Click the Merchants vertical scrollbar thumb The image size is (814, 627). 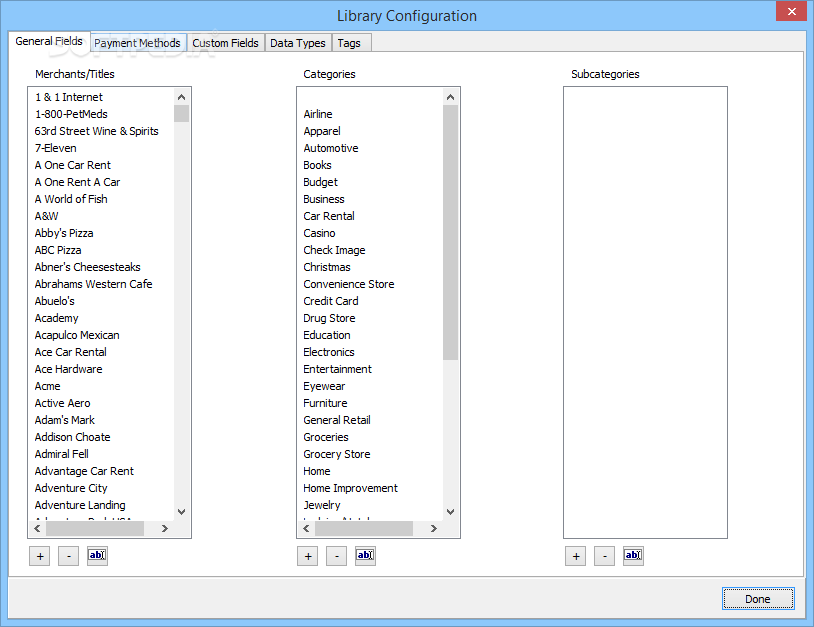(x=181, y=114)
